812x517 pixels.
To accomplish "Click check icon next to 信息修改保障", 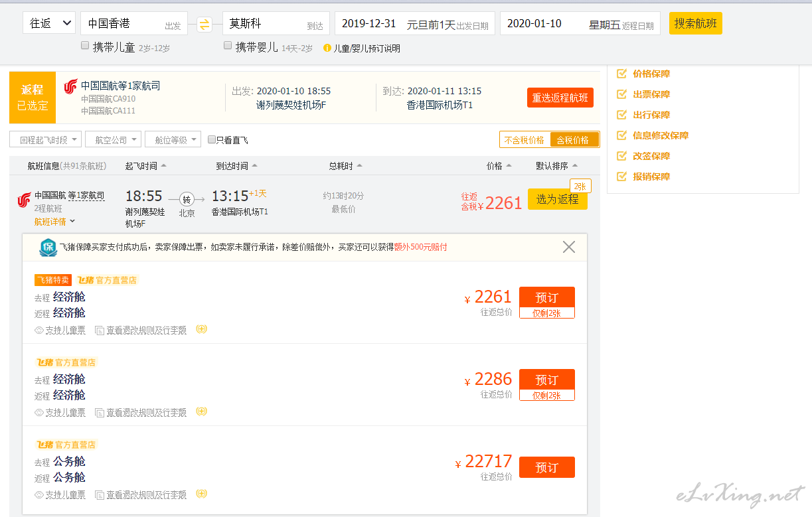I will pyautogui.click(x=621, y=135).
